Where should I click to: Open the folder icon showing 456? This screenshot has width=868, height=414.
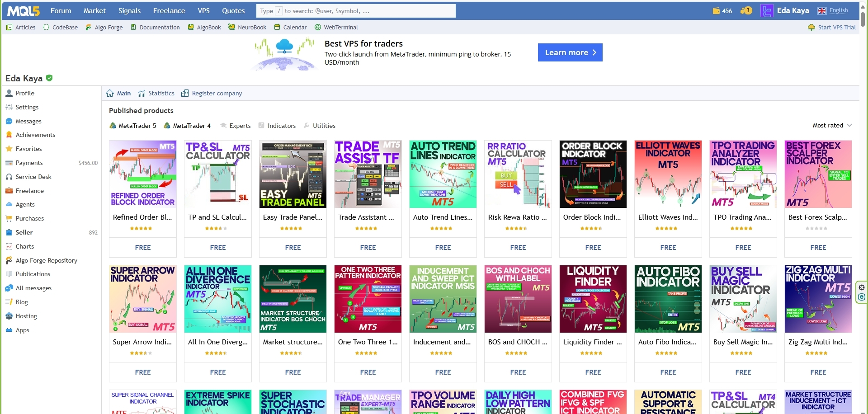[722, 10]
